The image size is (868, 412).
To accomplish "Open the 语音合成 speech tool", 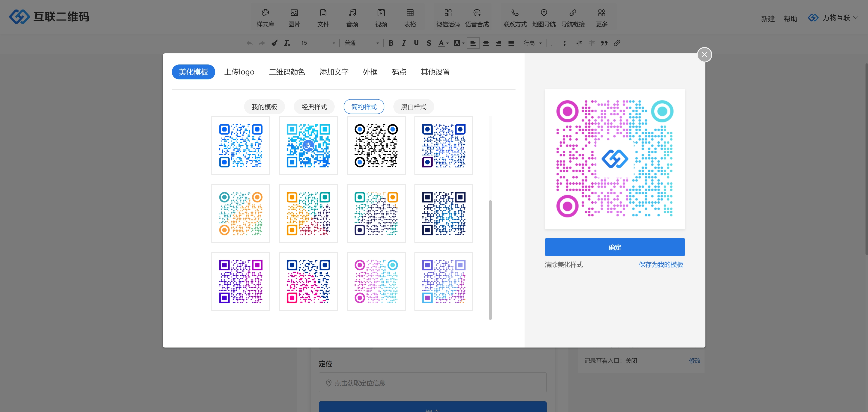I will click(477, 18).
